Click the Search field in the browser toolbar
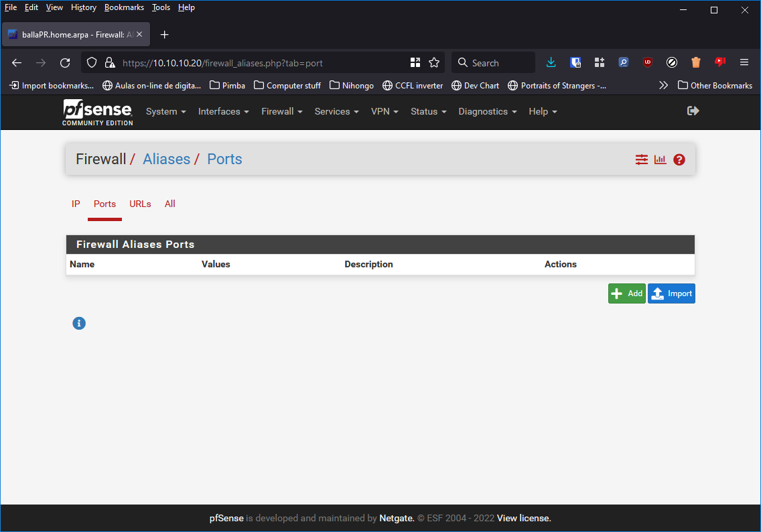The width and height of the screenshot is (761, 532). (x=493, y=62)
